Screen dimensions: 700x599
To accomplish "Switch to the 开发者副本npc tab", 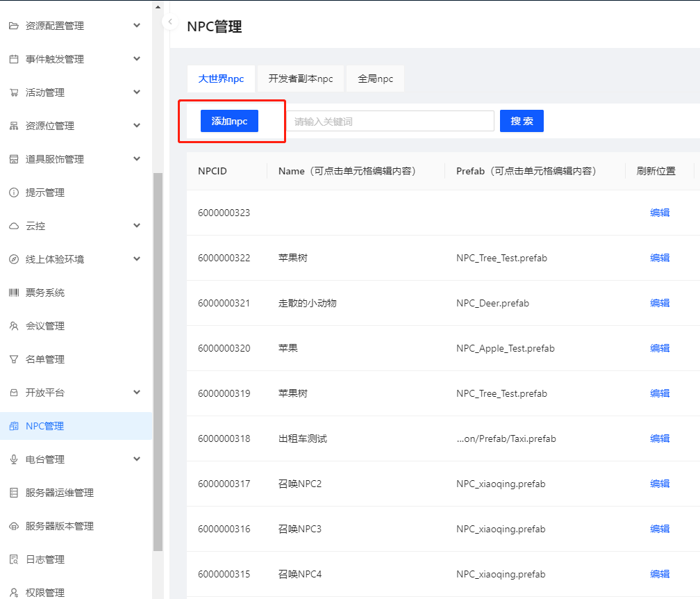I will point(301,79).
